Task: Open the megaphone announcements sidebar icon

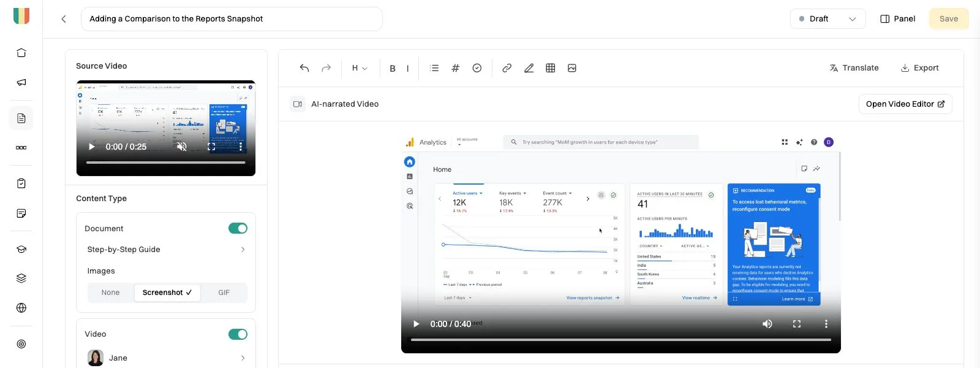Action: tap(21, 82)
